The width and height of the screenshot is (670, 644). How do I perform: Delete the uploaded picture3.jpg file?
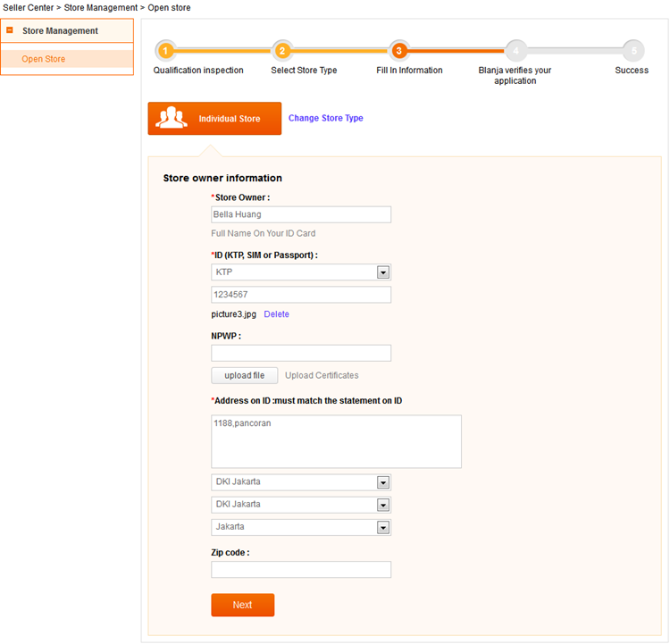click(276, 314)
